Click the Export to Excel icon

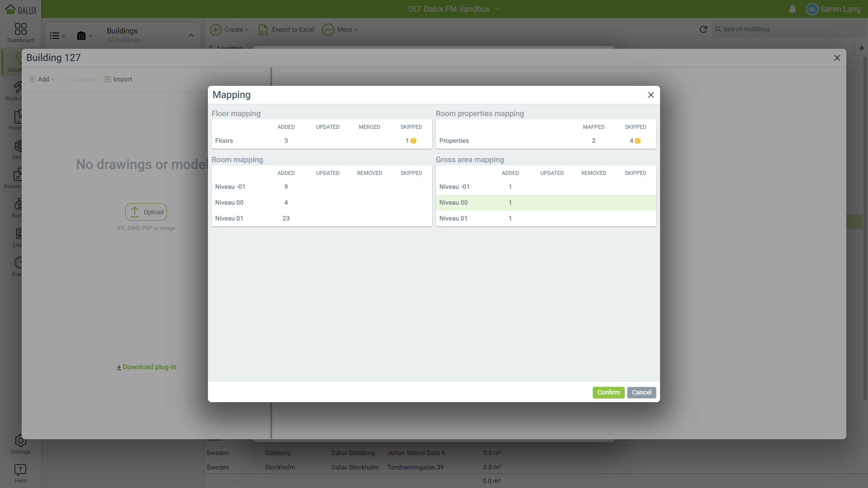(263, 30)
